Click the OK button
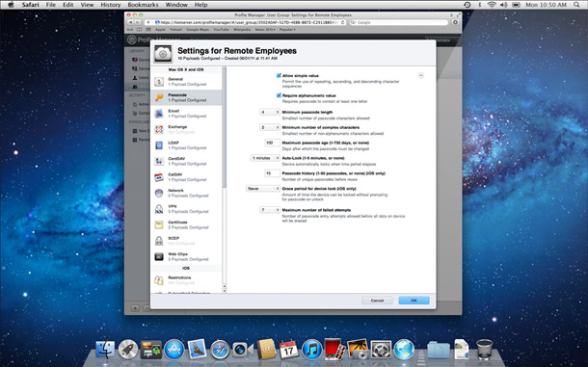The width and height of the screenshot is (588, 367). coord(414,301)
